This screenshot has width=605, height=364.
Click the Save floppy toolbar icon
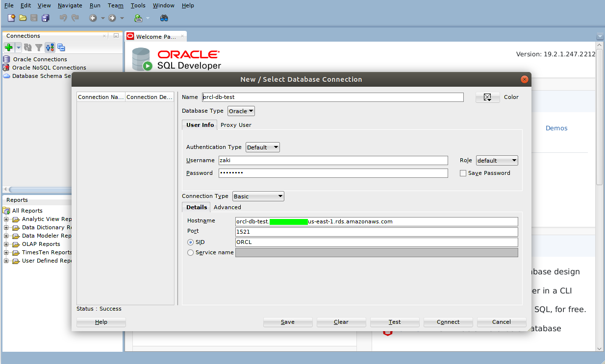pos(34,18)
